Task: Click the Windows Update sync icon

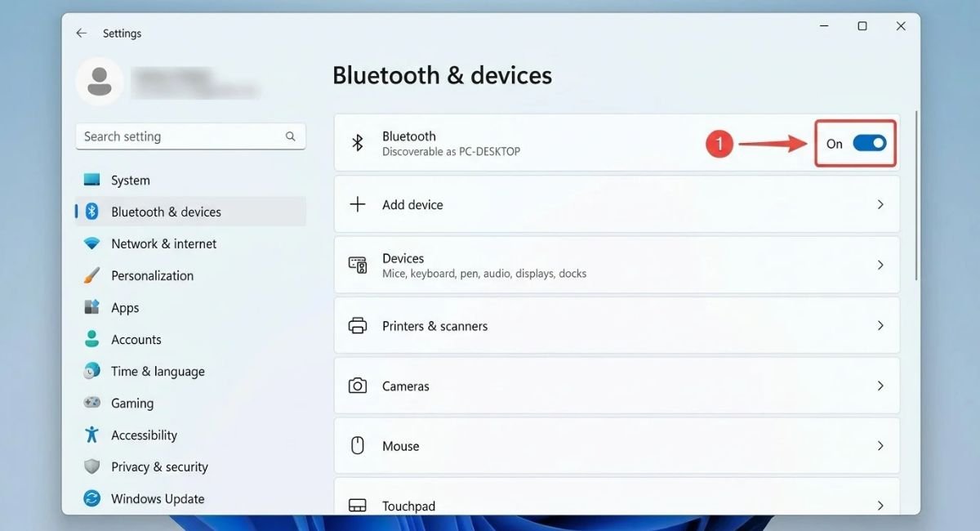Action: pyautogui.click(x=92, y=498)
